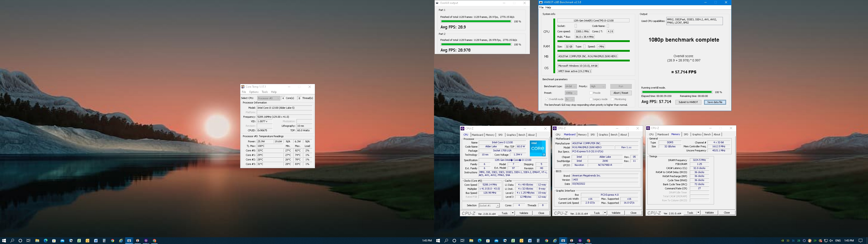Expand Tools arrow in CPU-Z Memory window
Viewport: 868px width, 244px height.
698,213
